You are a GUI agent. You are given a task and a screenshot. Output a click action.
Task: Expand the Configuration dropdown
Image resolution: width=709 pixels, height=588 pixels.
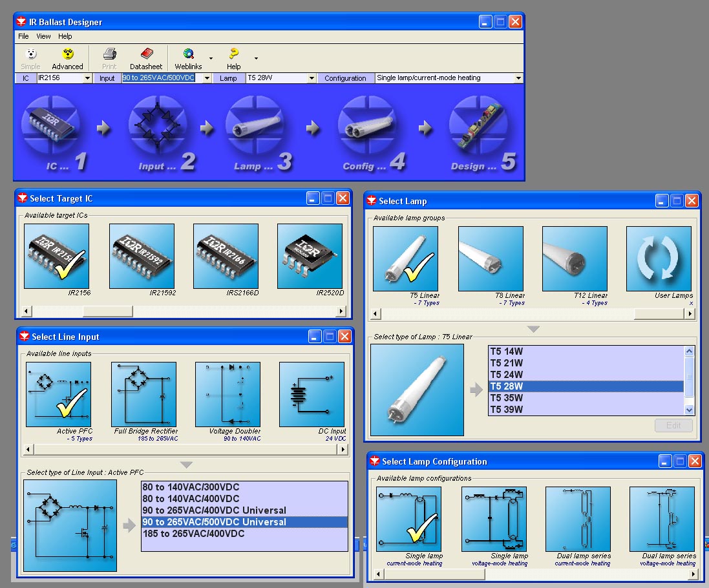518,78
